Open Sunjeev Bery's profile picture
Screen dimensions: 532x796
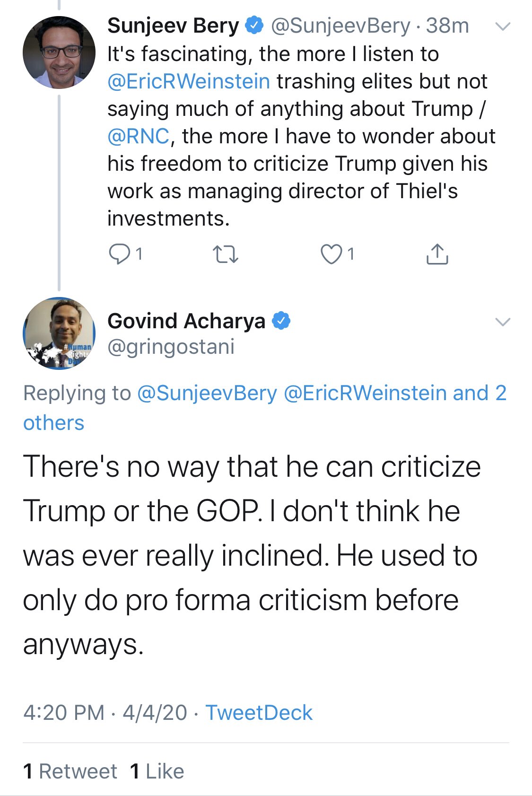tap(59, 52)
